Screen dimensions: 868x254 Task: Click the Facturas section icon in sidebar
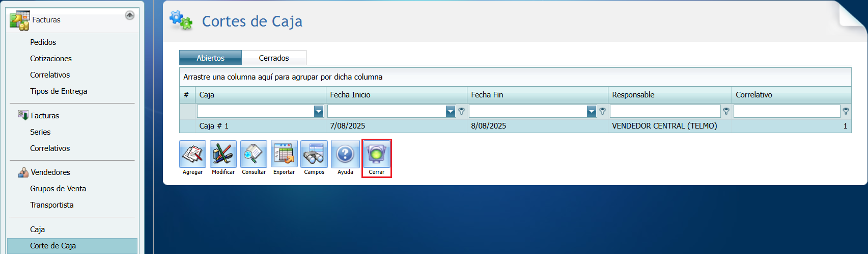click(x=23, y=115)
